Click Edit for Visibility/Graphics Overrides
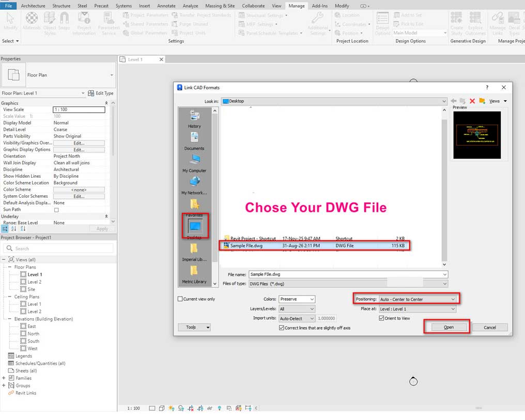The image size is (525, 420). pos(79,143)
